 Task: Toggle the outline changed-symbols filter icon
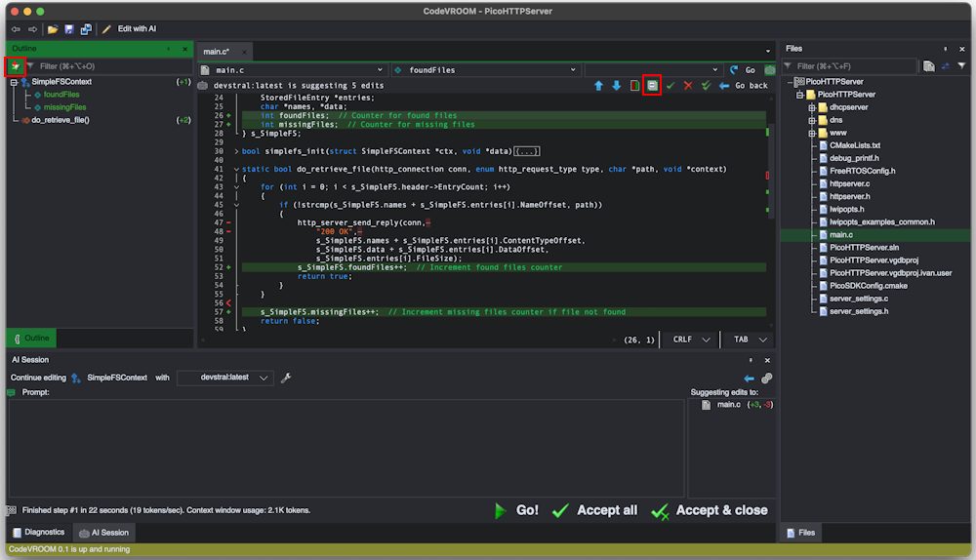coord(15,66)
